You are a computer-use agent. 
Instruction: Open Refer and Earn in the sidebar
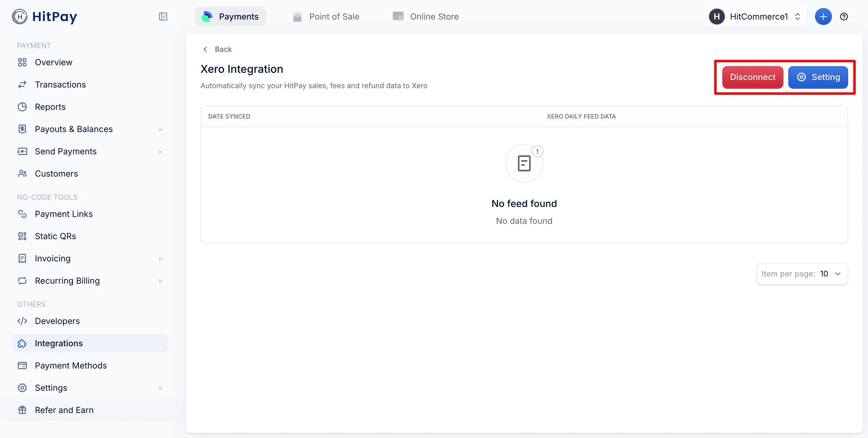(x=90, y=410)
